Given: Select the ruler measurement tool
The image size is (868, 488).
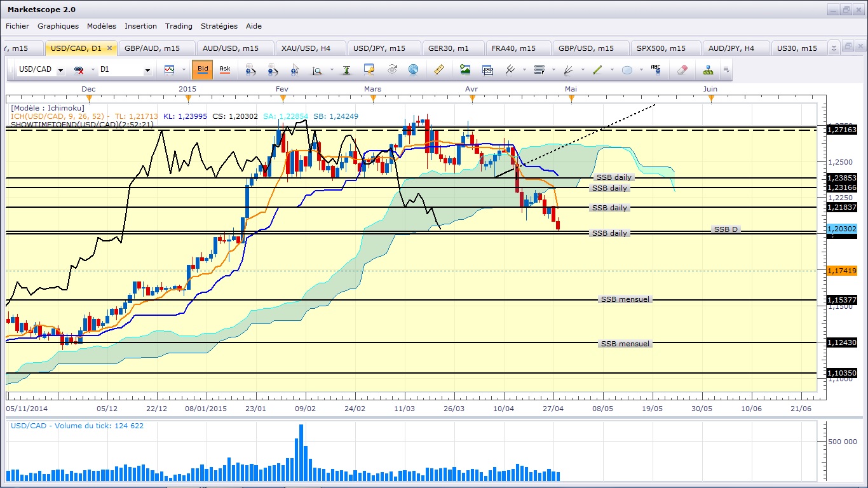Looking at the screenshot, I should pos(438,70).
